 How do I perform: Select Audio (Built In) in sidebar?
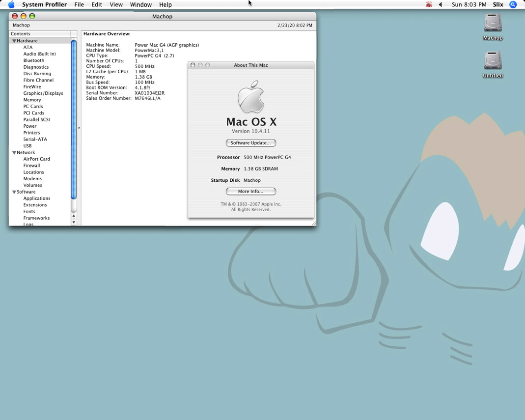click(x=39, y=54)
